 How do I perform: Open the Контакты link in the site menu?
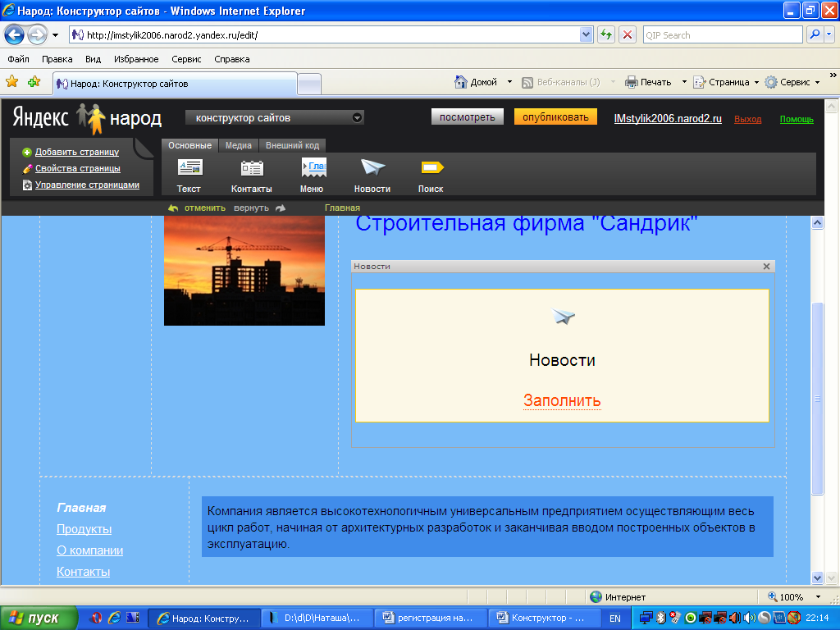pyautogui.click(x=84, y=572)
